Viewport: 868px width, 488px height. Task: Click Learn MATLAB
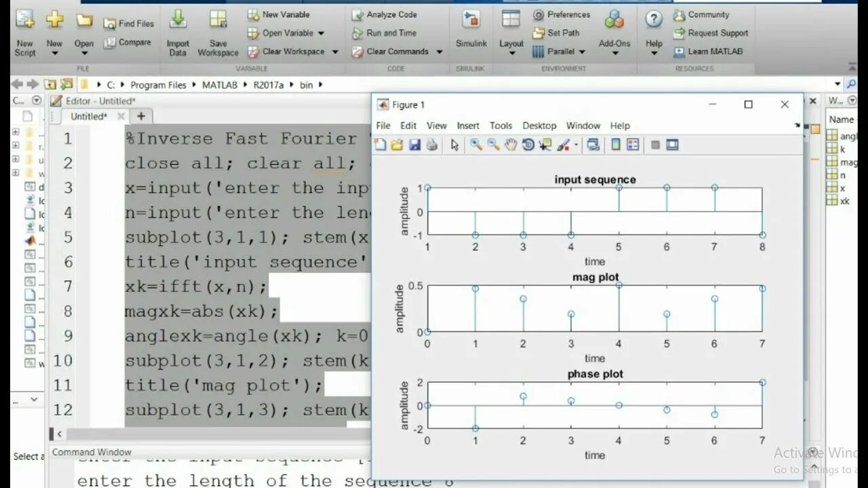pyautogui.click(x=708, y=51)
